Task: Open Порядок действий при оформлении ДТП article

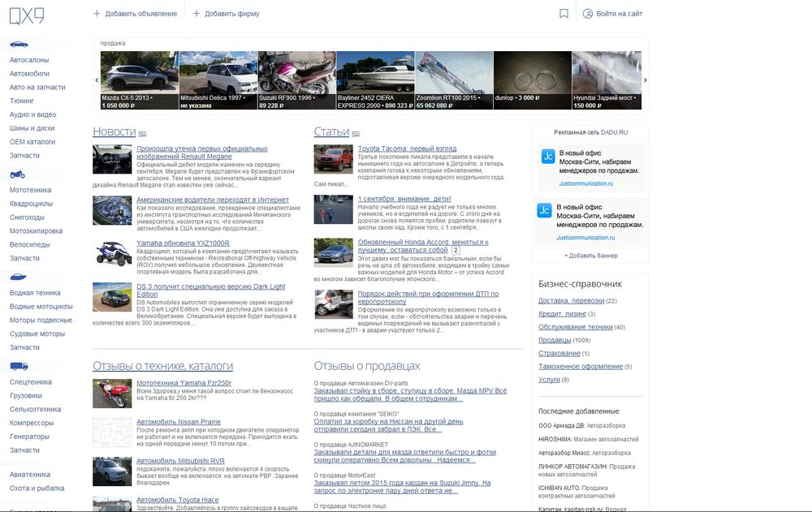Action: point(428,298)
